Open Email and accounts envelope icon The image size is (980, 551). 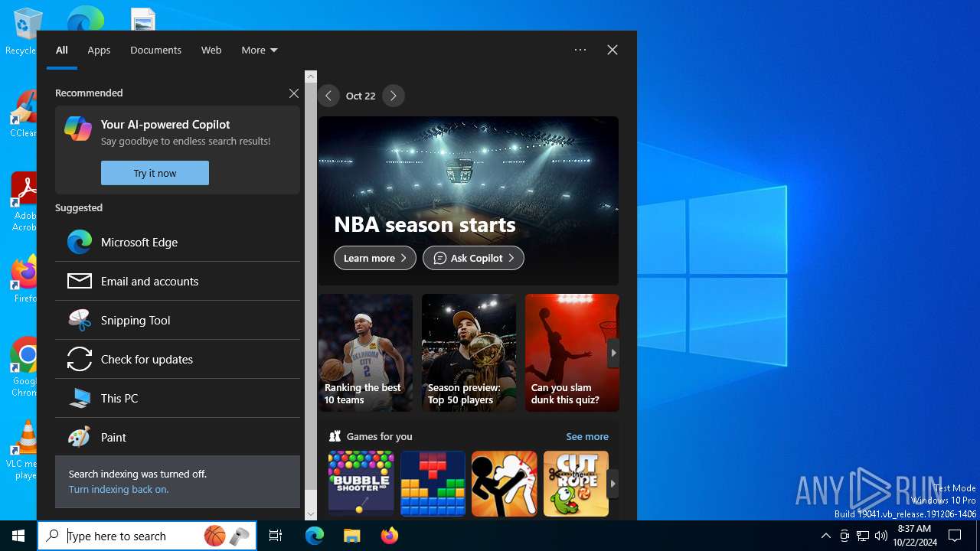[x=80, y=281]
